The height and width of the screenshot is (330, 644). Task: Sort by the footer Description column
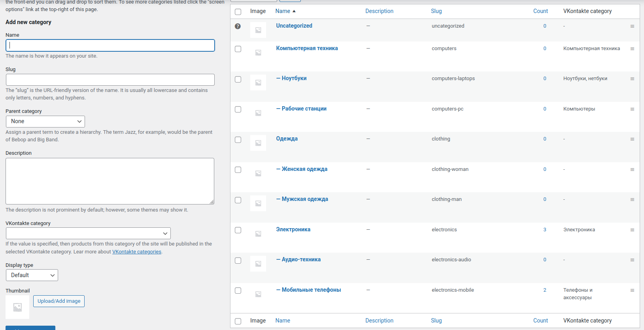(379, 321)
